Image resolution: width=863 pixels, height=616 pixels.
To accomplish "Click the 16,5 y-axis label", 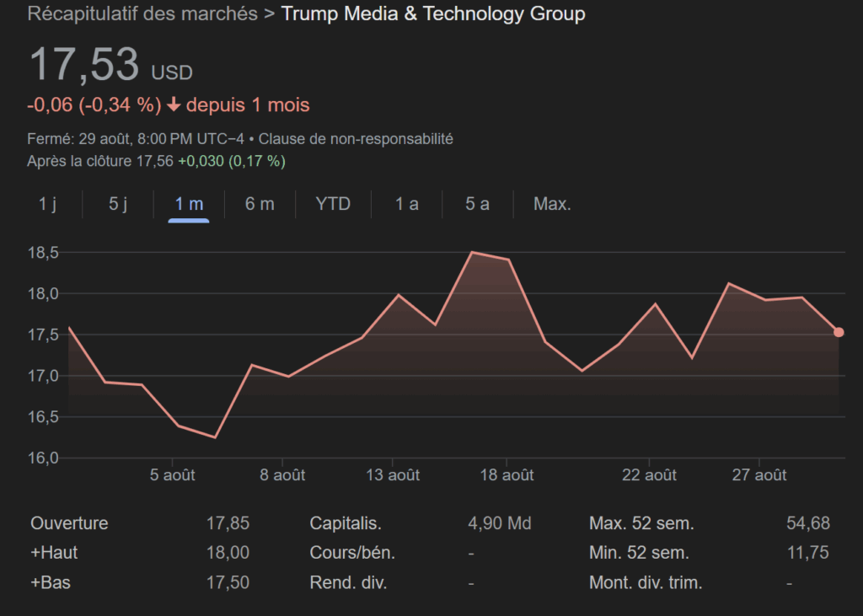I will 43,417.
